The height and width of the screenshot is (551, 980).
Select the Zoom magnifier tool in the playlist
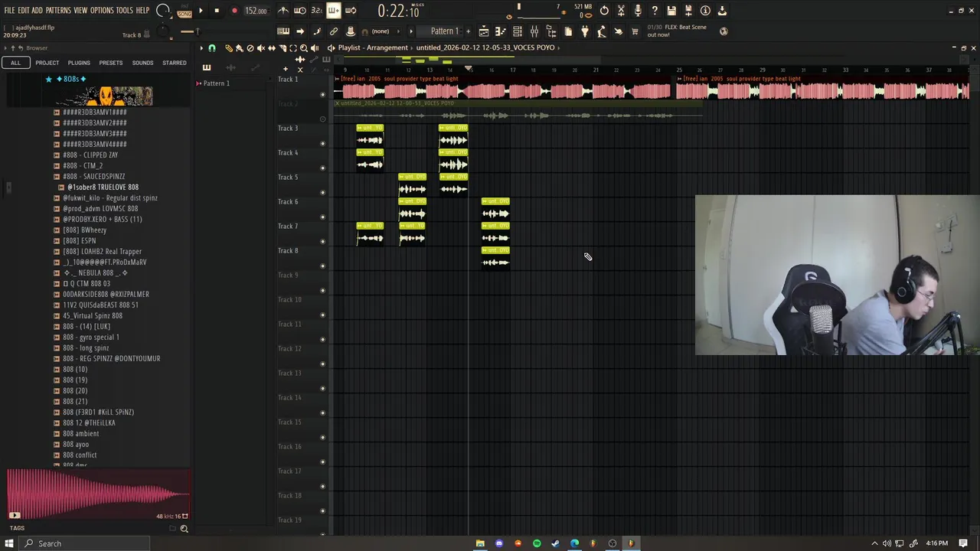point(303,48)
